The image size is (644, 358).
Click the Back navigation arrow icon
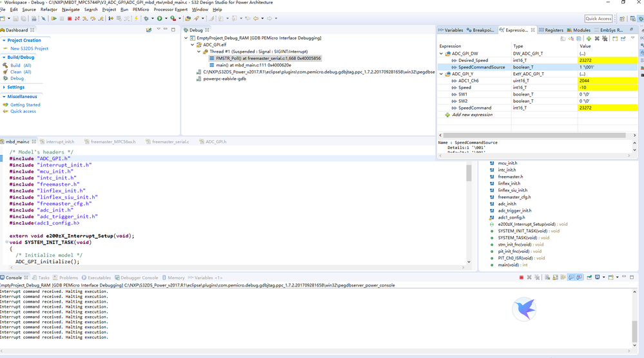[256, 19]
